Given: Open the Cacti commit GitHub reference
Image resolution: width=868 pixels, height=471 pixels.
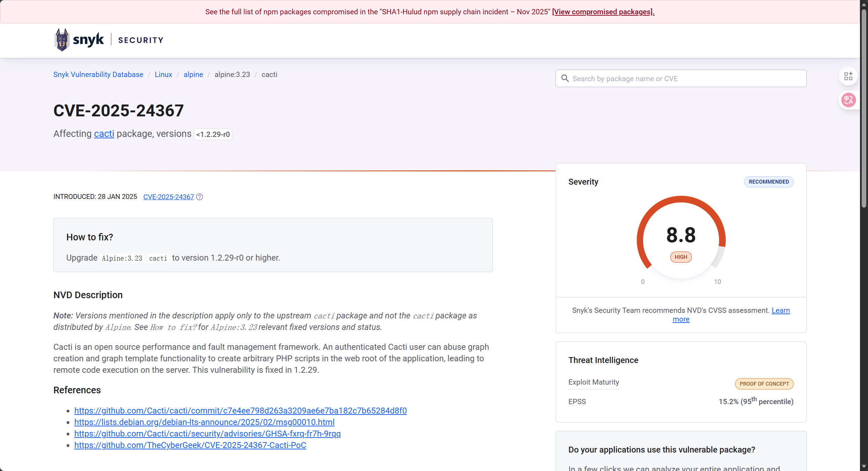Looking at the screenshot, I should pos(240,411).
